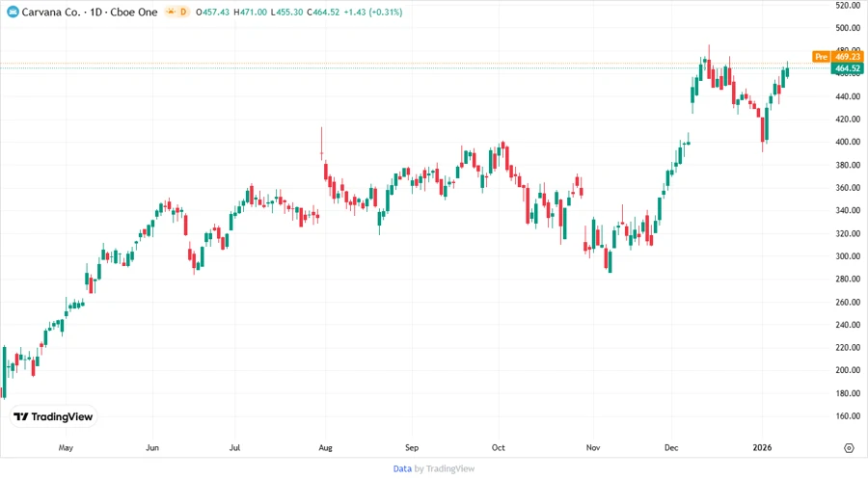Click the 400.00 price scale label
The width and height of the screenshot is (868, 480).
point(848,142)
